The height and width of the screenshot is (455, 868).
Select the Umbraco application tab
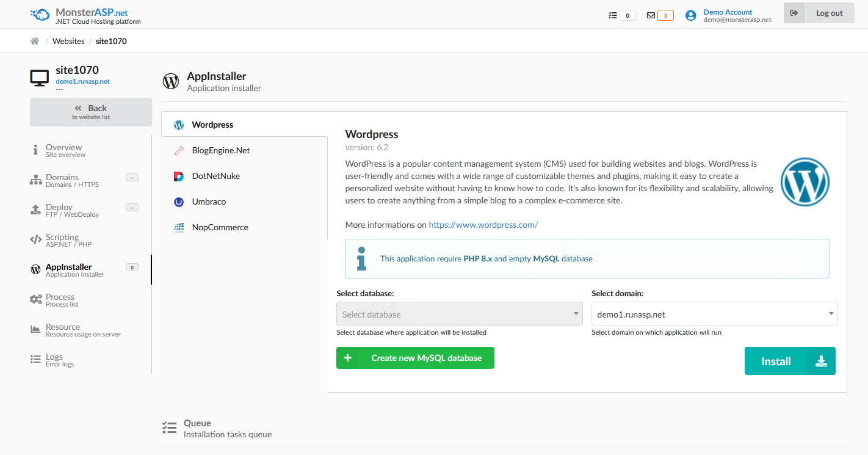click(x=244, y=202)
